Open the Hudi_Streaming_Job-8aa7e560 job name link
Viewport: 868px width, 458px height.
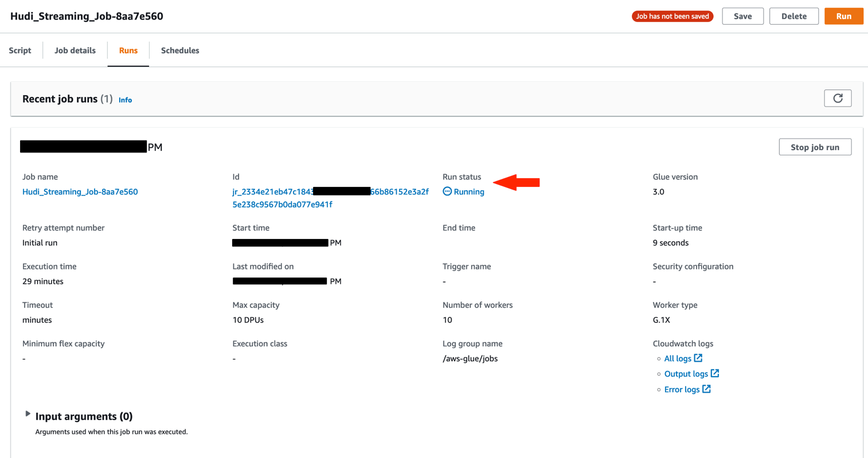pyautogui.click(x=80, y=192)
